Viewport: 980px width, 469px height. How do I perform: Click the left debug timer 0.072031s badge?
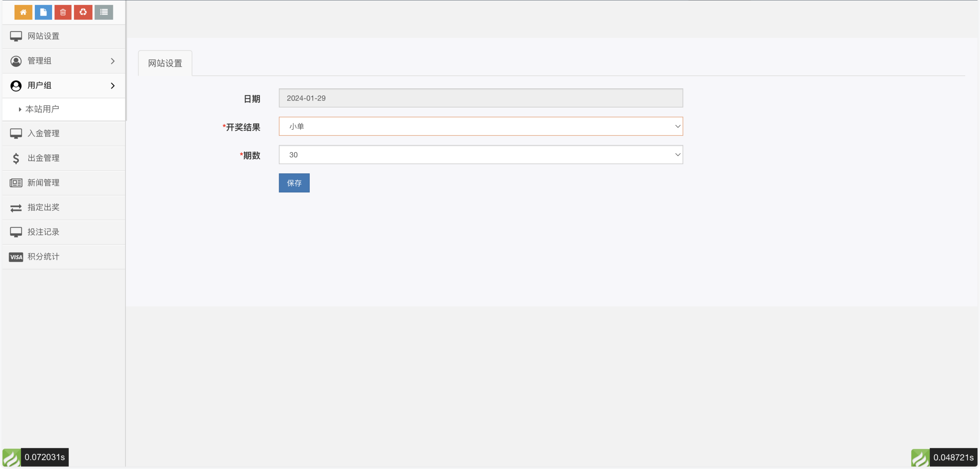click(x=44, y=457)
